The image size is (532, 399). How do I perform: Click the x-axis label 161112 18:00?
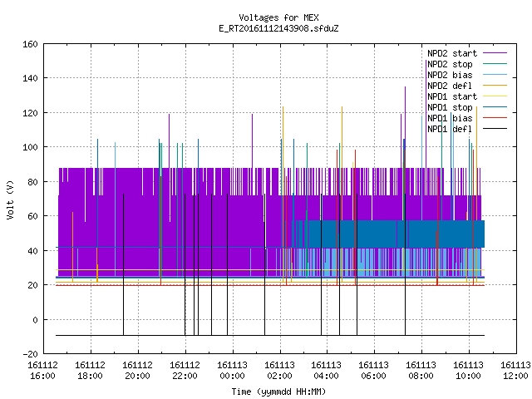91,371
